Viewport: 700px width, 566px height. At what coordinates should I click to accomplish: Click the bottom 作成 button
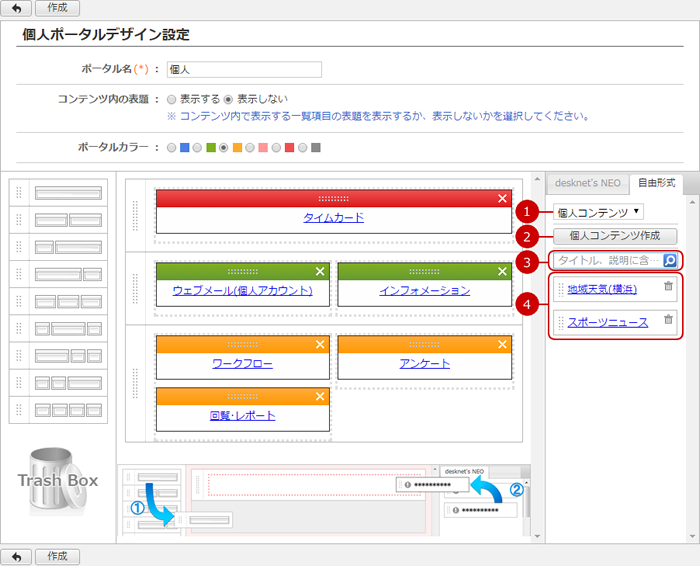pyautogui.click(x=57, y=556)
